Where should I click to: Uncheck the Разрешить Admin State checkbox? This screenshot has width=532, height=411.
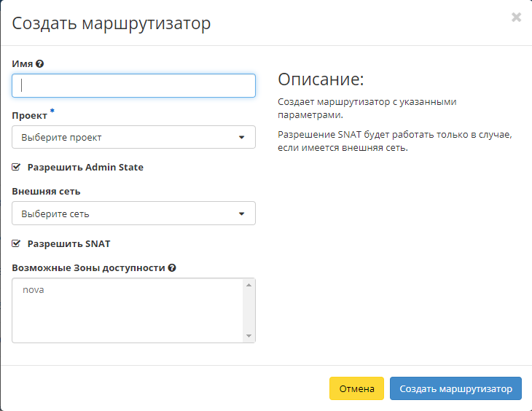click(x=16, y=167)
